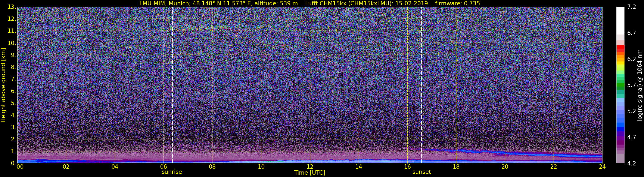Click the white dashed sunrise marker line

click(x=172, y=85)
